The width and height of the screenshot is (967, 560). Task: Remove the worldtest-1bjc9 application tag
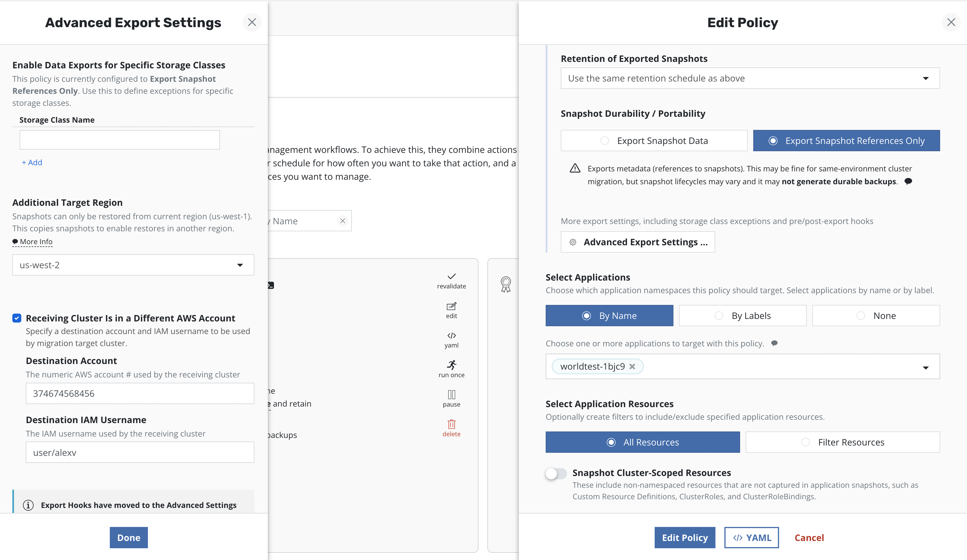(632, 367)
